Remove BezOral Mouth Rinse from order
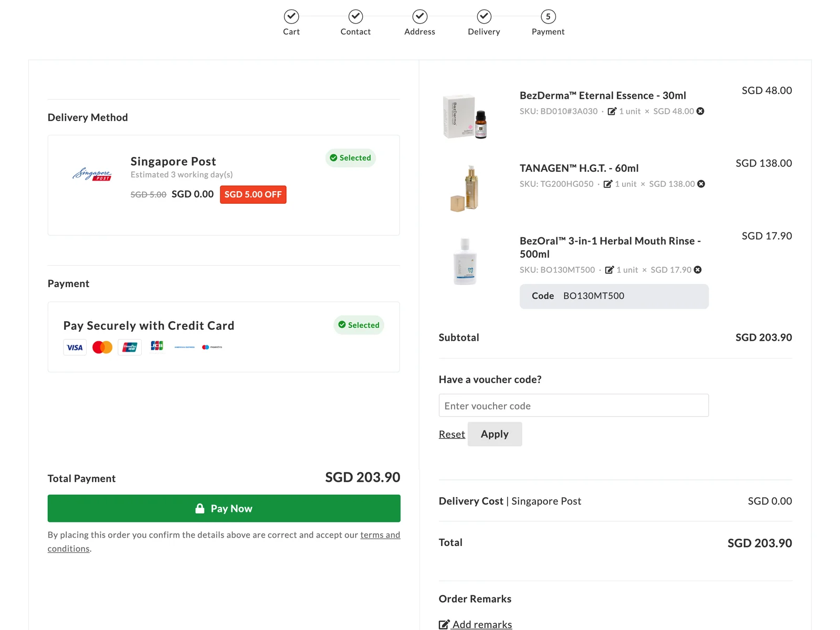This screenshot has width=840, height=630. click(x=698, y=270)
